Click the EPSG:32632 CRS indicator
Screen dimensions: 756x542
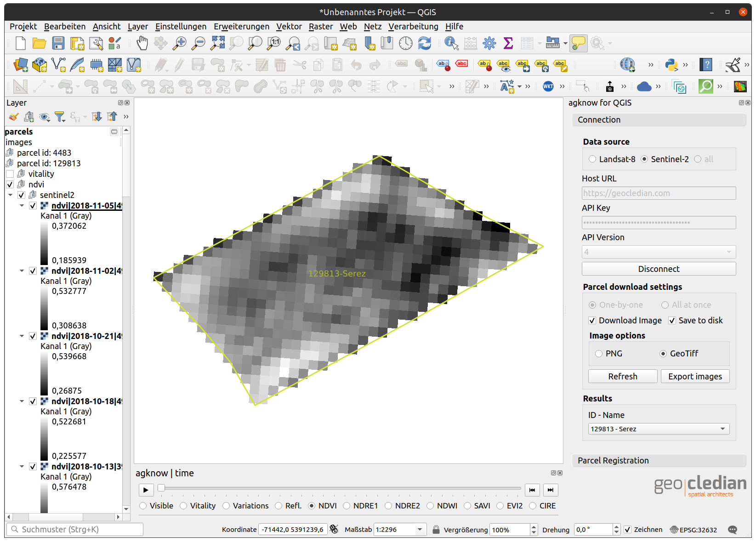tap(694, 530)
